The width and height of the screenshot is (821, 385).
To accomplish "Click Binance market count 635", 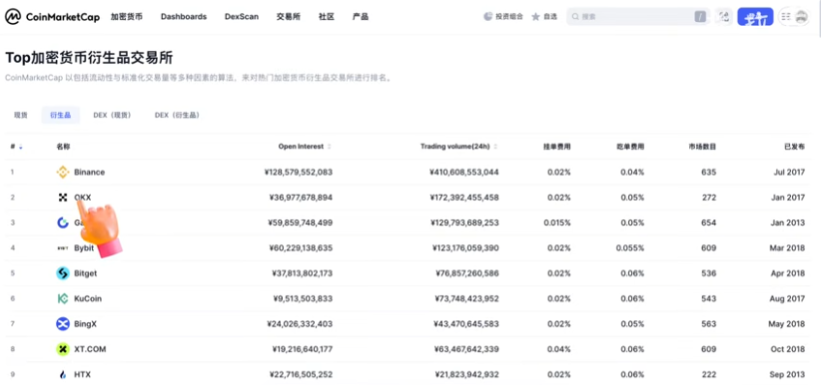I will (708, 172).
